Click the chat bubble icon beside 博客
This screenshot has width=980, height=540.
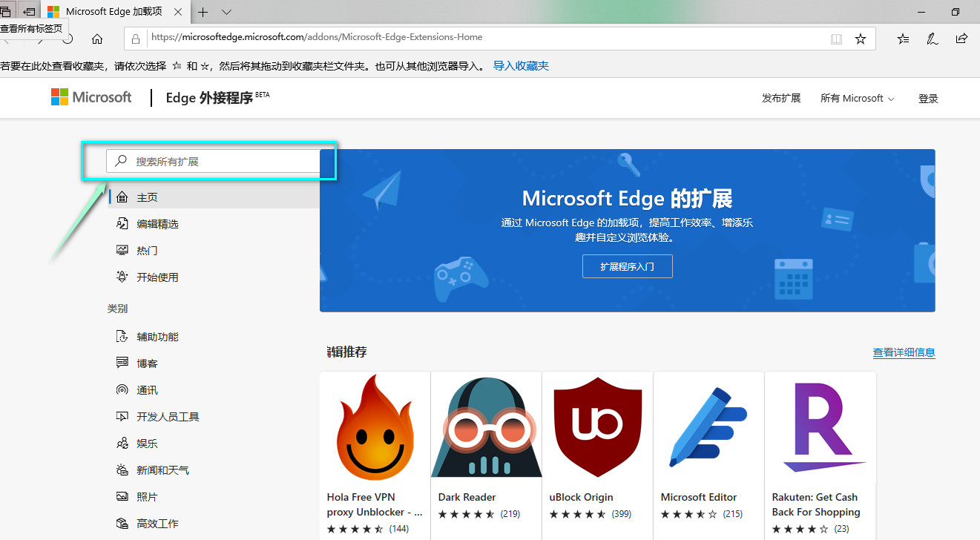click(122, 363)
